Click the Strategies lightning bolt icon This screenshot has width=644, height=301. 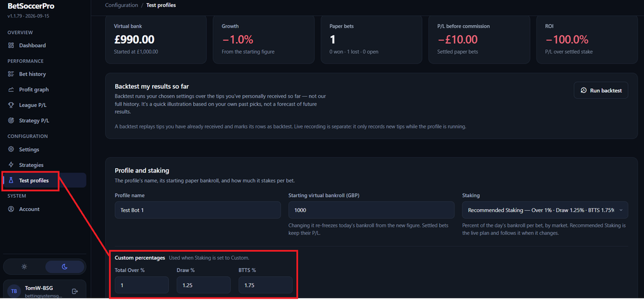(x=11, y=165)
